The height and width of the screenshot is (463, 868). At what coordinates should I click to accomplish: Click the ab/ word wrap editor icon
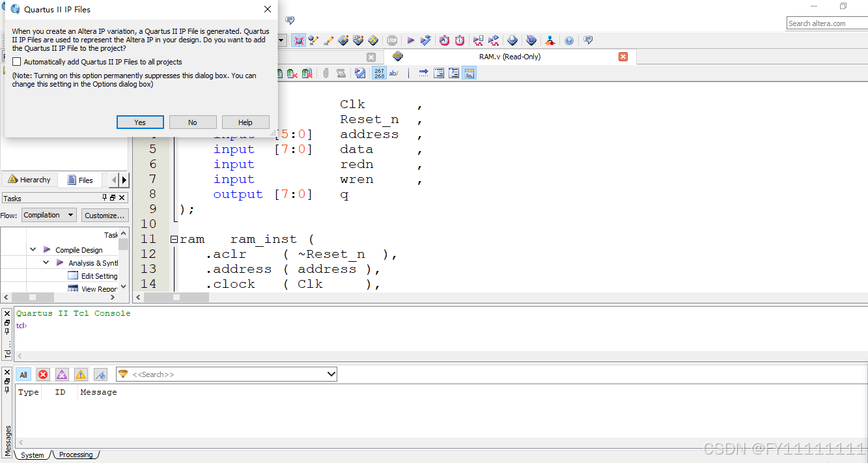pos(394,73)
